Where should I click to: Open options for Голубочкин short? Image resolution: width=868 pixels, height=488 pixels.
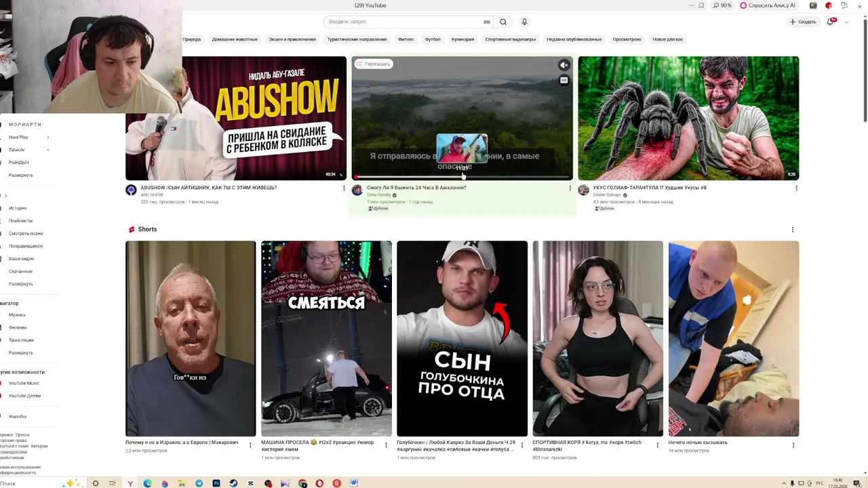[521, 445]
